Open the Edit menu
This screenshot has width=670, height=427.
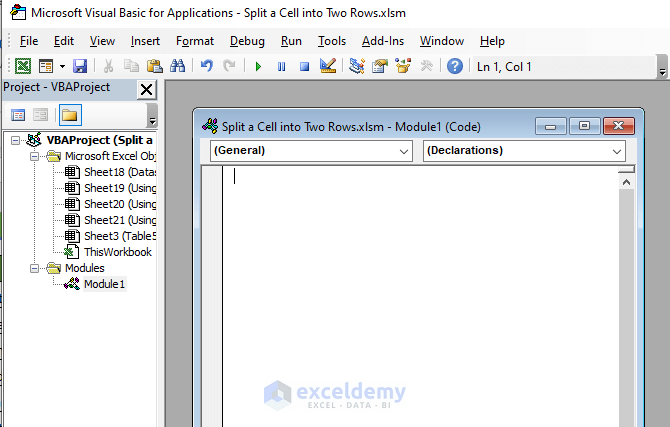64,41
